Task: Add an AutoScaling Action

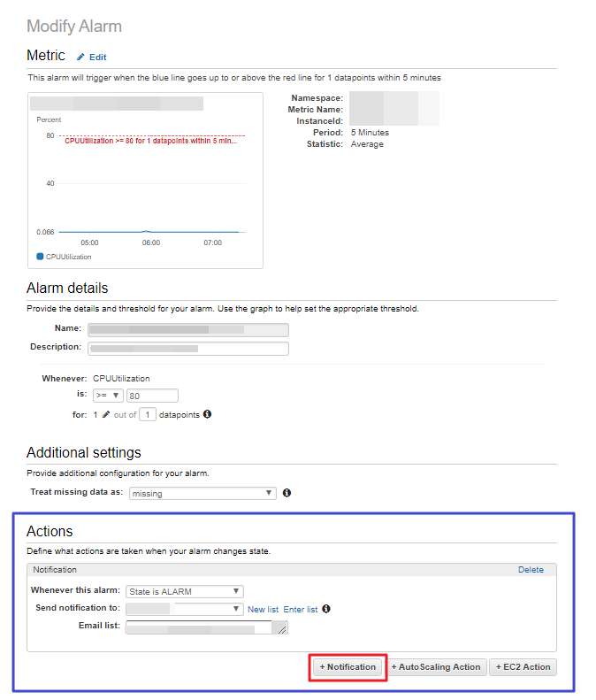Action: point(436,667)
